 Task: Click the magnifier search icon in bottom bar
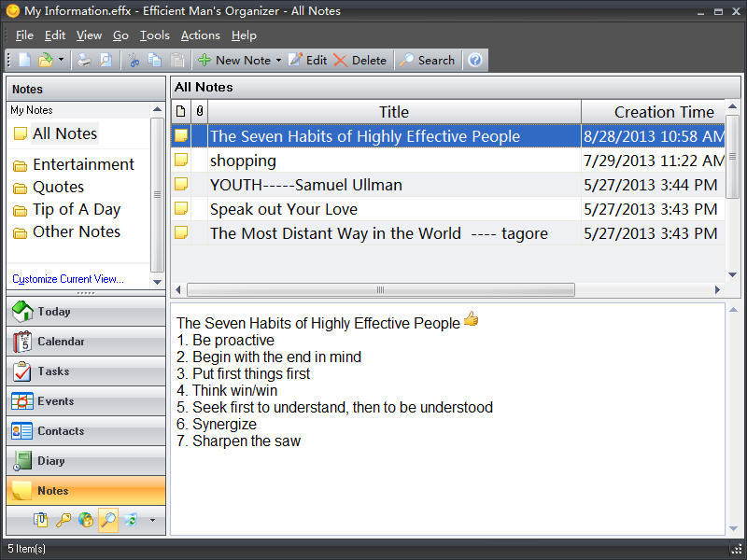click(108, 520)
